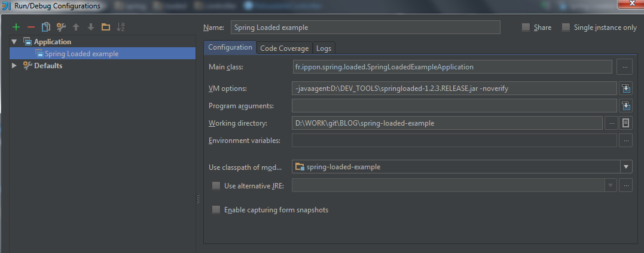This screenshot has height=253, width=644.
Task: Open the Use classpath of module dropdown
Action: tap(625, 167)
